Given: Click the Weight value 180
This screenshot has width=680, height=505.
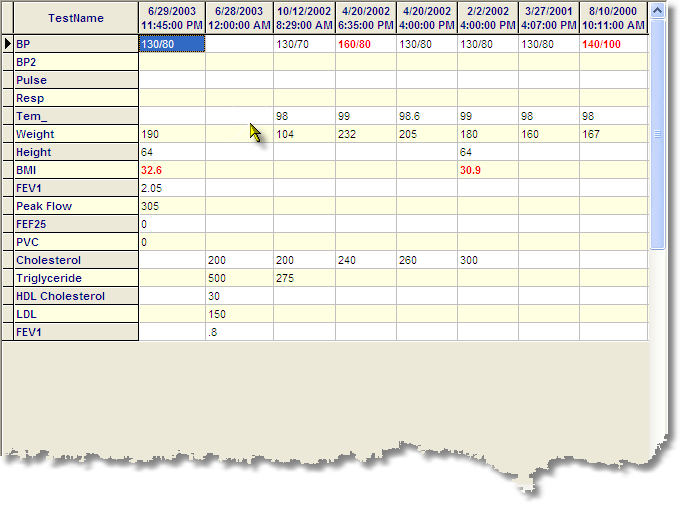Looking at the screenshot, I should [x=469, y=134].
